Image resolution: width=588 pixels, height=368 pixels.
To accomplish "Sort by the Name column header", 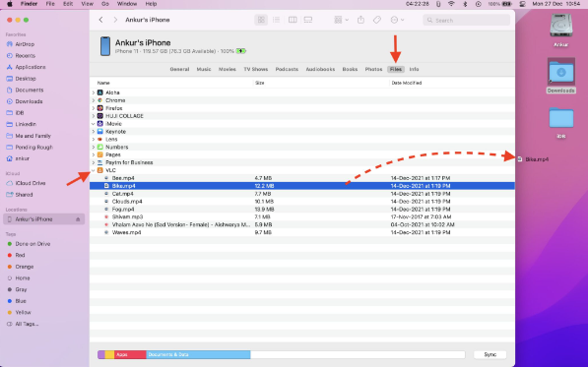I will pos(103,83).
